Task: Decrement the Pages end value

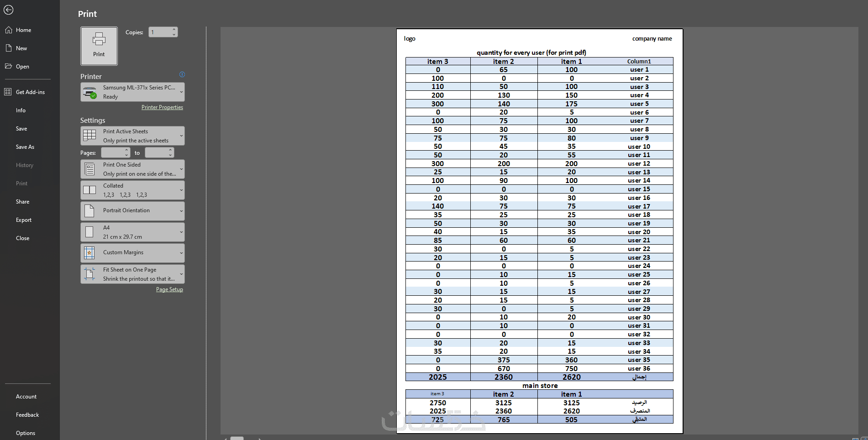Action: (170, 155)
